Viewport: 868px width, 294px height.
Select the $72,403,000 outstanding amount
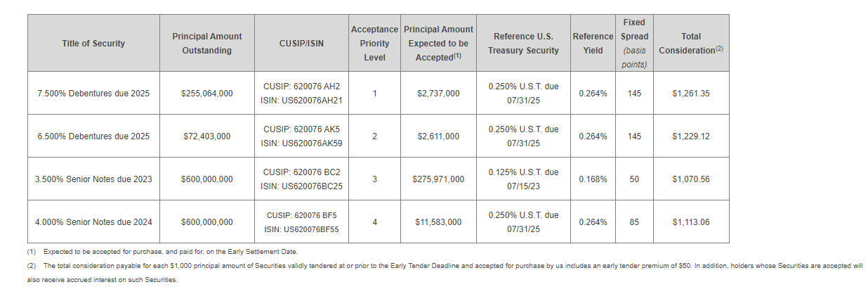[206, 136]
